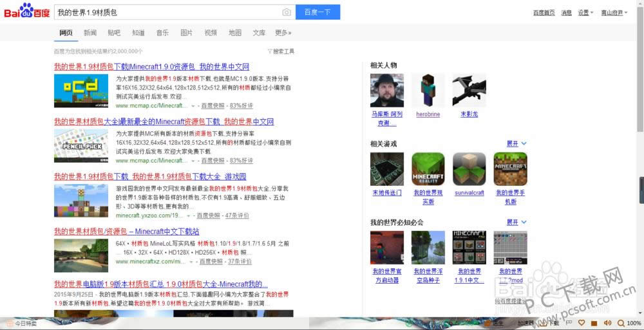Click 47条评价 rating link

pyautogui.click(x=238, y=215)
